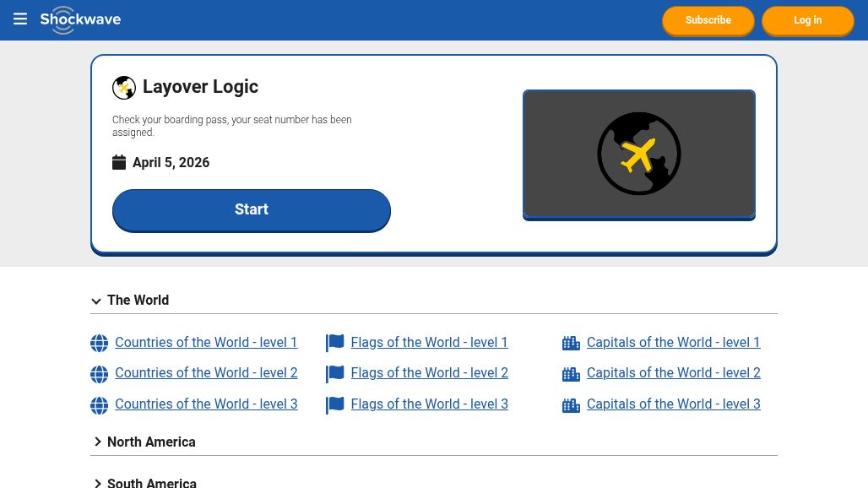Click the calendar icon next to April 5, 2026
Viewport: 868px width, 488px height.
tap(119, 162)
